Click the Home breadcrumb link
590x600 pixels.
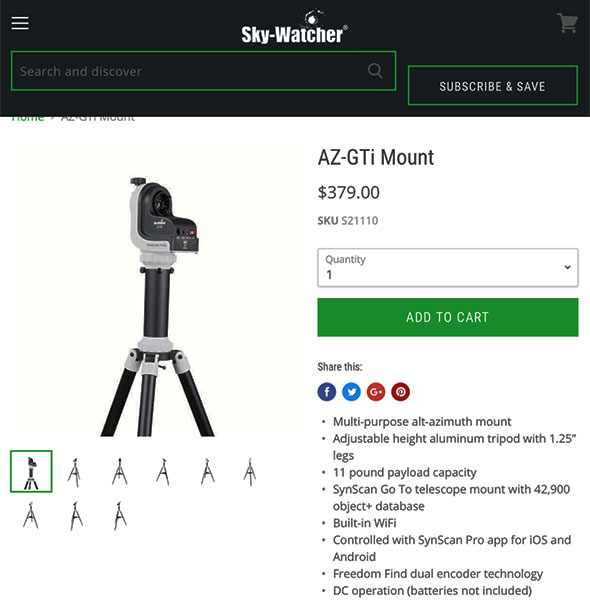tap(28, 118)
